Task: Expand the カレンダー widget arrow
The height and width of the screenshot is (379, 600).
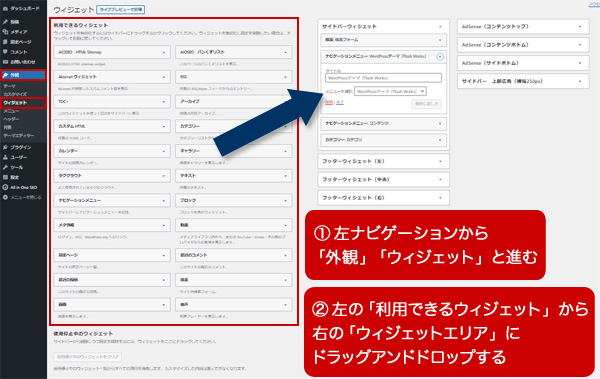Action: [x=164, y=151]
